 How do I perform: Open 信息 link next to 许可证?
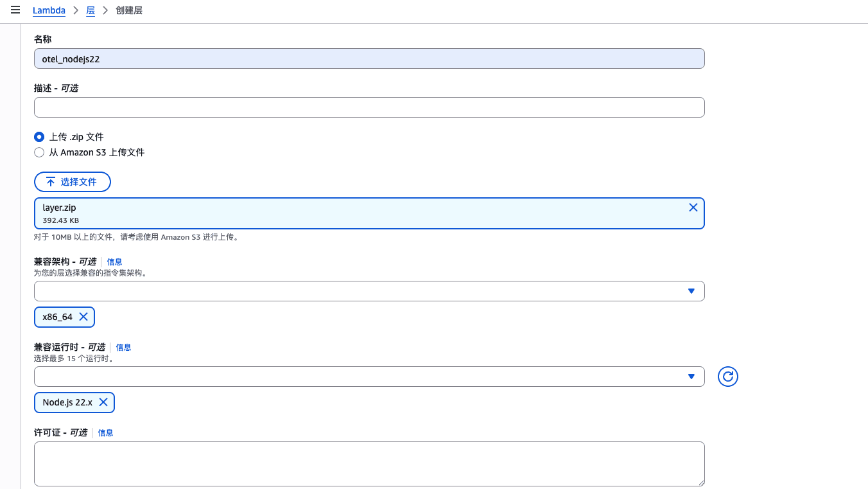[105, 433]
